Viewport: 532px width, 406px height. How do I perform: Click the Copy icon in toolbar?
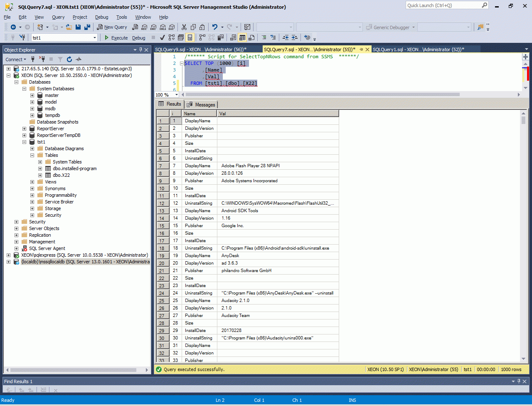point(193,27)
